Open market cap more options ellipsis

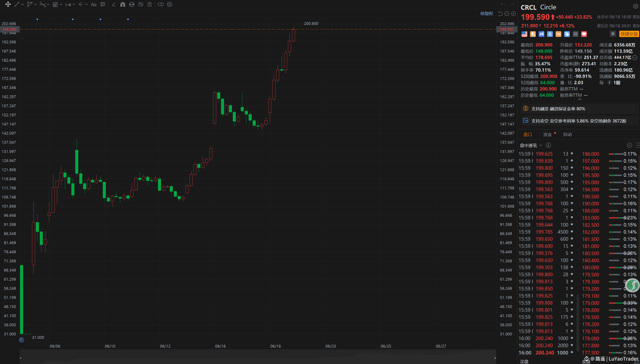635,58
